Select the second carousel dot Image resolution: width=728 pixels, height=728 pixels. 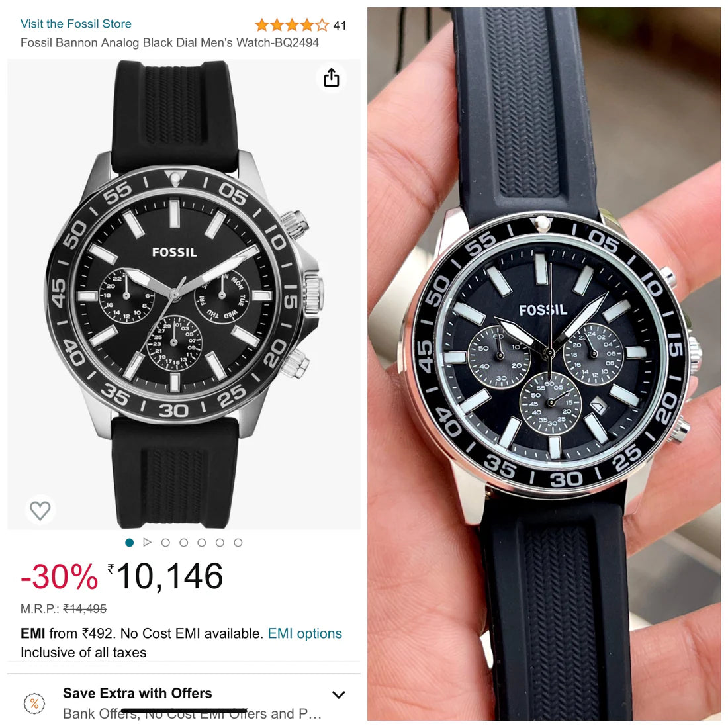[165, 542]
